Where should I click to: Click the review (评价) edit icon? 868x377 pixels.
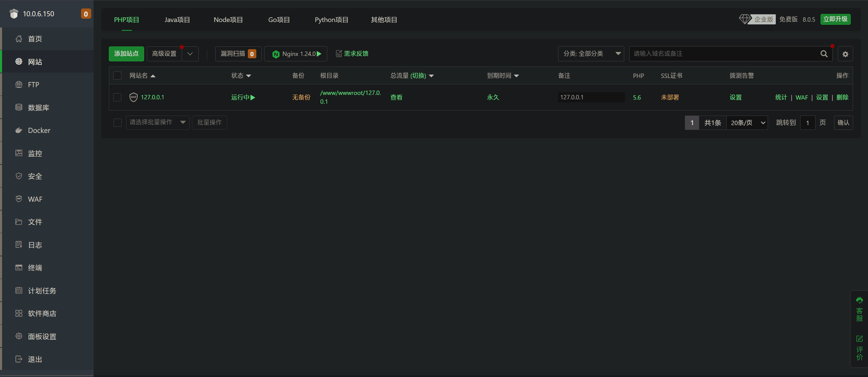click(859, 339)
